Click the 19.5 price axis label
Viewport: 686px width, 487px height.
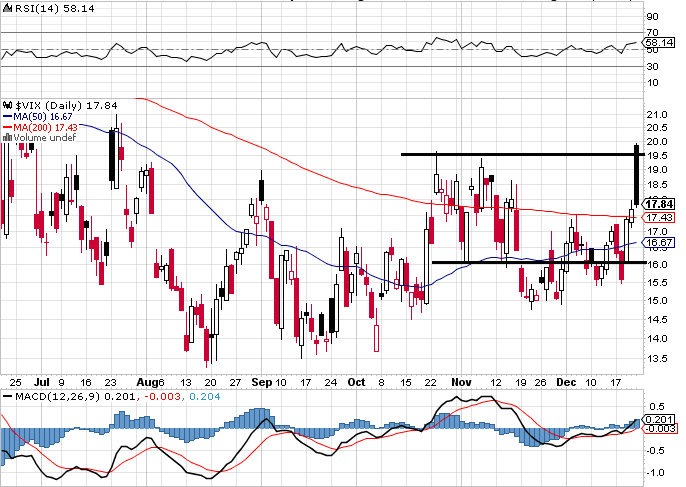click(657, 156)
